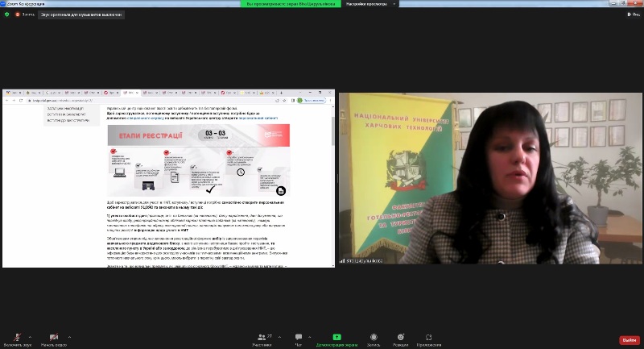Click the green profile avatar in shared browser

point(300,100)
